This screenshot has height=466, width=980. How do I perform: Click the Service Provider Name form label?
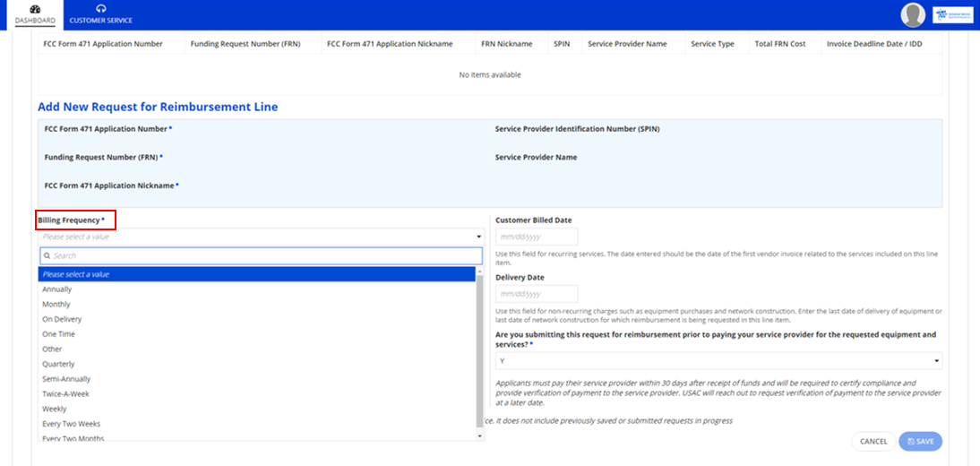pos(537,158)
